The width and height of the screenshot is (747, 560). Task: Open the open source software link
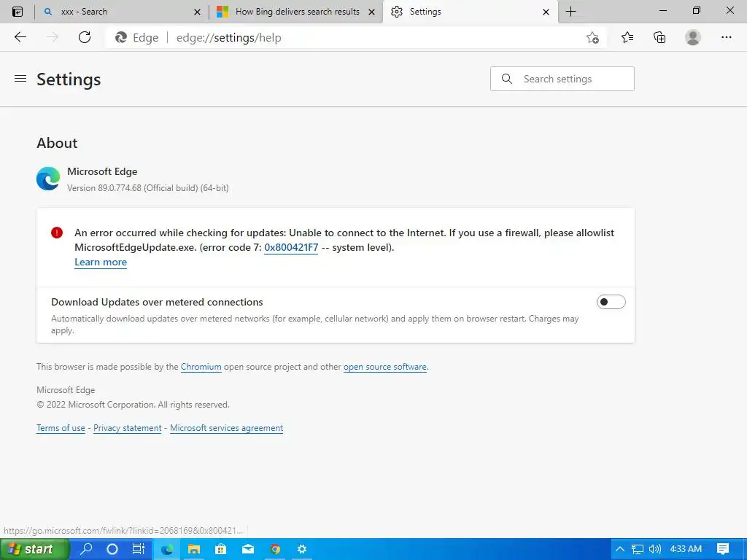coord(385,367)
